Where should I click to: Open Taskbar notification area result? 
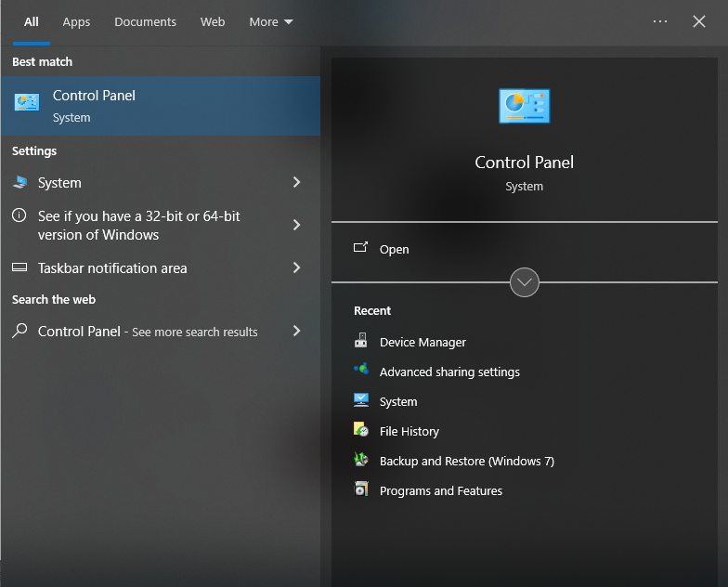click(x=161, y=267)
